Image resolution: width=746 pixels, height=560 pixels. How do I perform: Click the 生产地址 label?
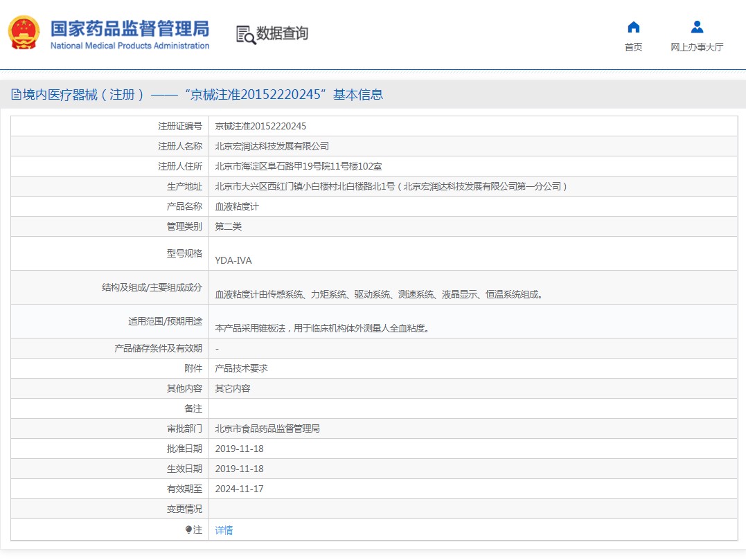point(185,186)
